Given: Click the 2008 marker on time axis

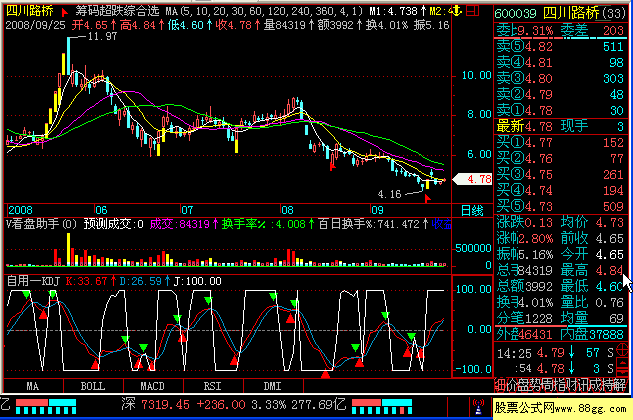Looking at the screenshot, I should pos(21,210).
